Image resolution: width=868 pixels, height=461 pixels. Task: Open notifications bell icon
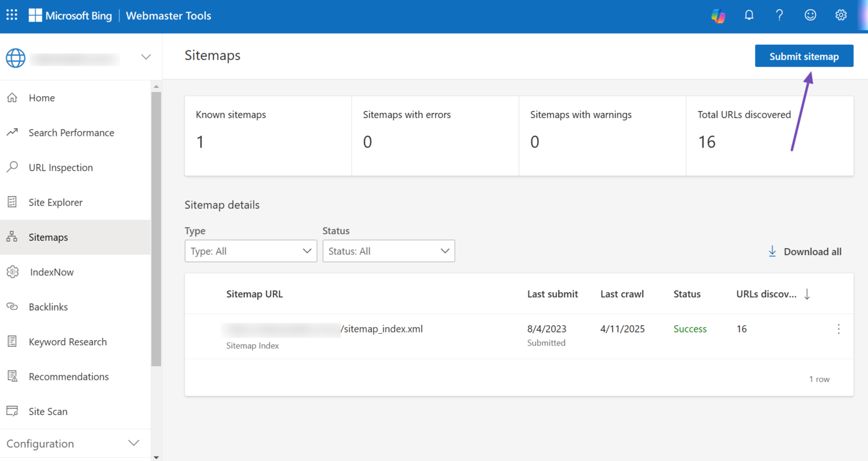pyautogui.click(x=749, y=16)
